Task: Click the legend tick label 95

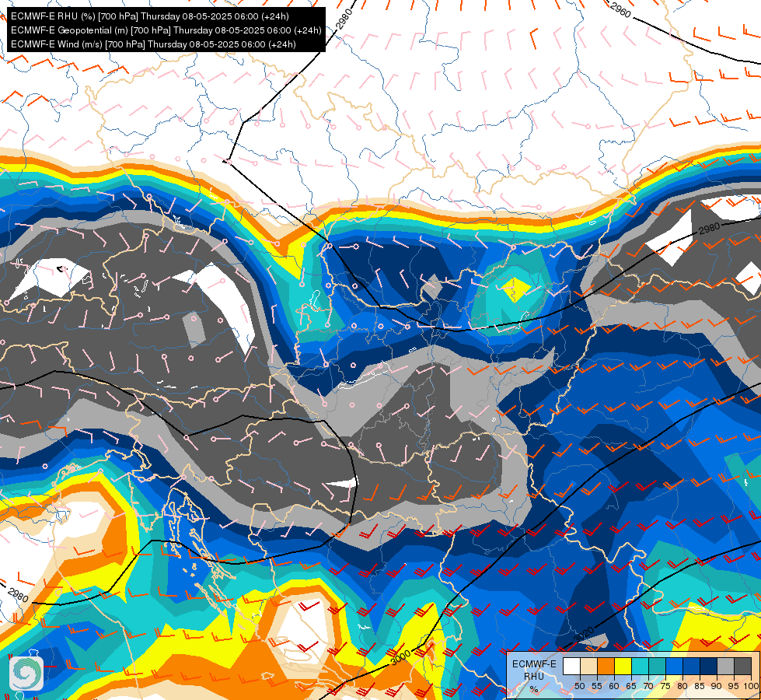Action: coord(733,687)
